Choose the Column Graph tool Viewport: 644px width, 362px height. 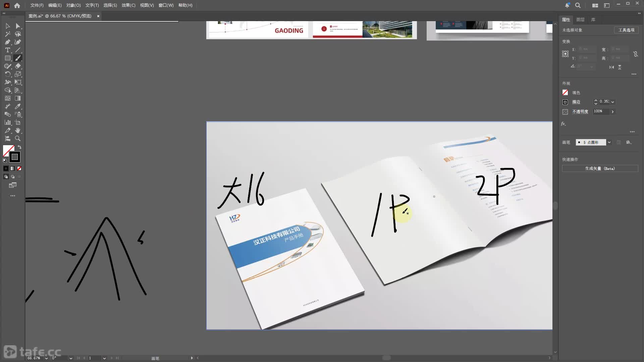click(x=8, y=123)
